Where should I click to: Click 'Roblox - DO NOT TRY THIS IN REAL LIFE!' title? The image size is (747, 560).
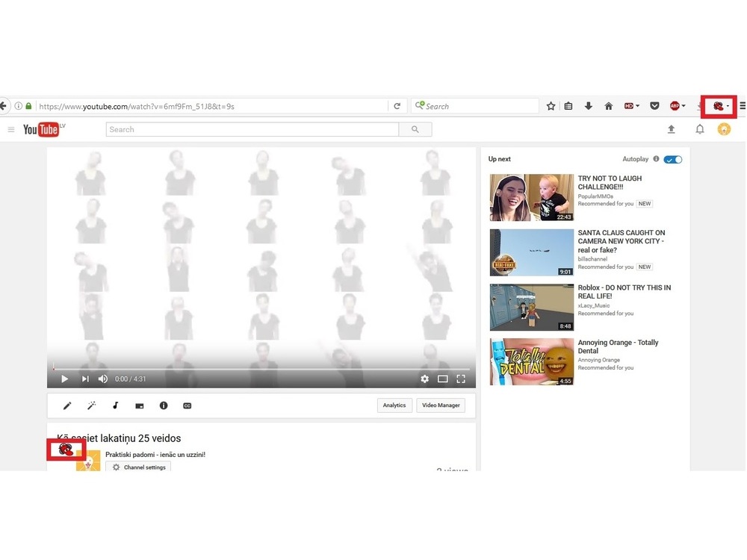(x=624, y=292)
